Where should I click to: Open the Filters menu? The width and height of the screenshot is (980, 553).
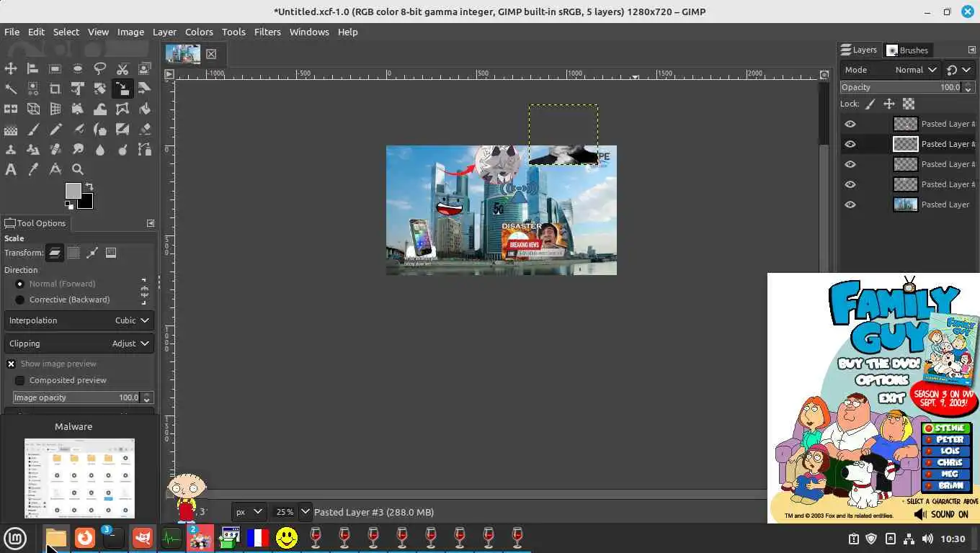(267, 32)
